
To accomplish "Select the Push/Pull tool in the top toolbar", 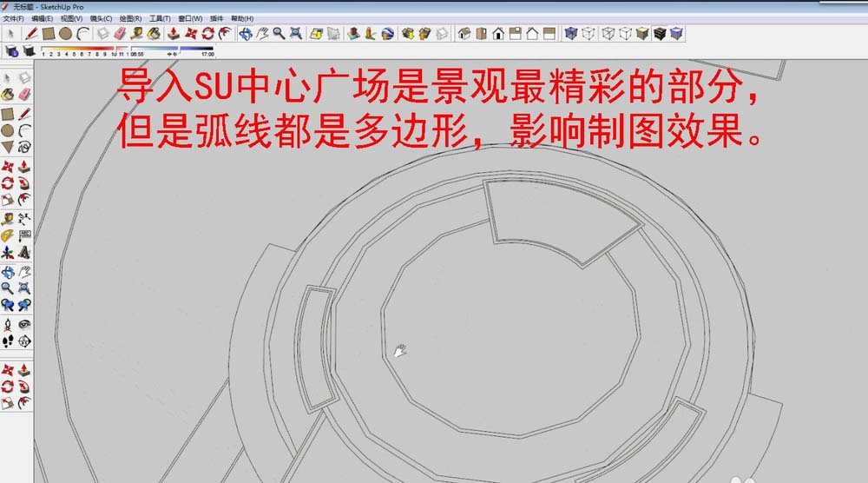I will pos(174,34).
